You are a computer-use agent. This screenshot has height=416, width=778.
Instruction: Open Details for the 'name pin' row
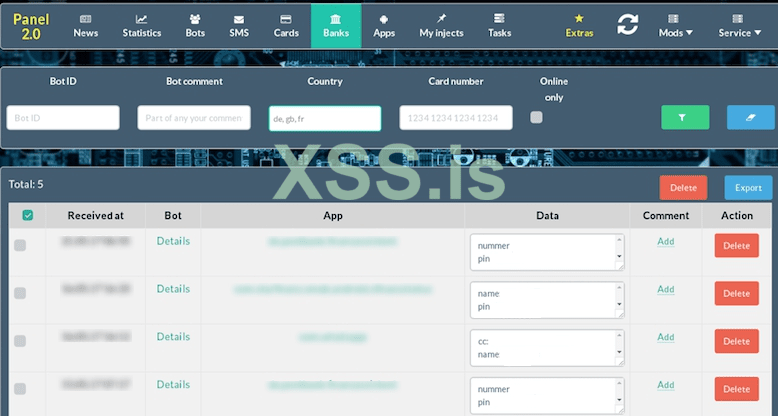[x=173, y=288]
